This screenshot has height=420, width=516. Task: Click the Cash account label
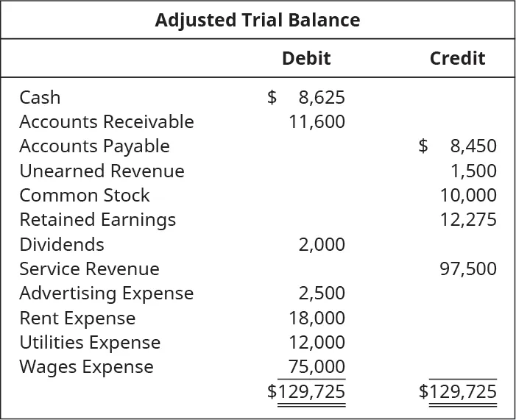pos(40,97)
